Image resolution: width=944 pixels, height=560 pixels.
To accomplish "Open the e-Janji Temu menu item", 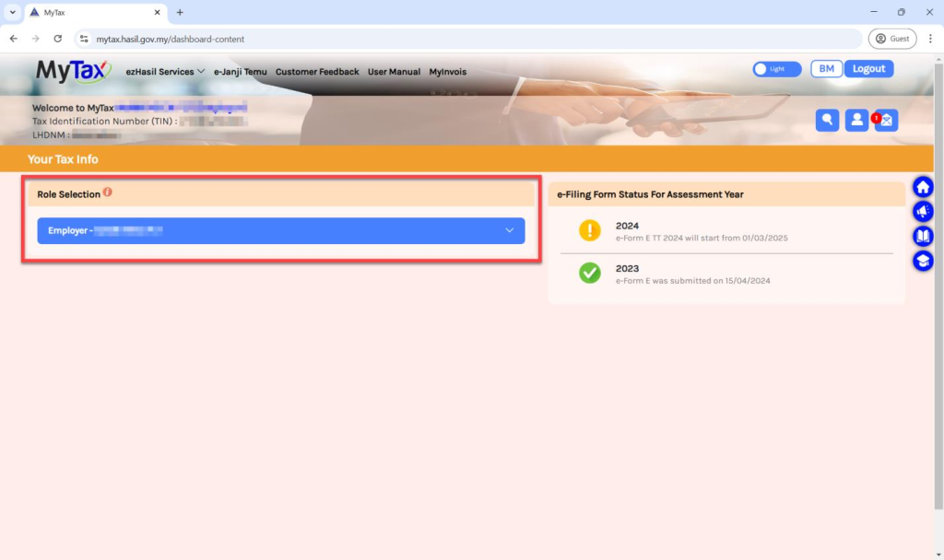I will pyautogui.click(x=241, y=72).
